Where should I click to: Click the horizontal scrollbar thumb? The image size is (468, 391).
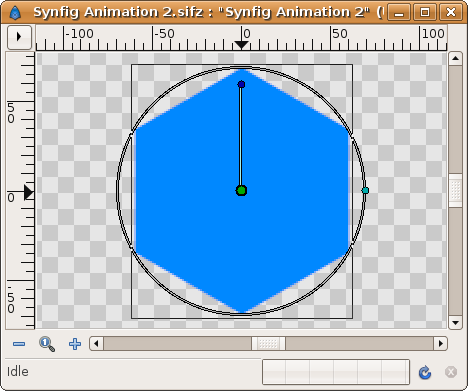coord(268,343)
